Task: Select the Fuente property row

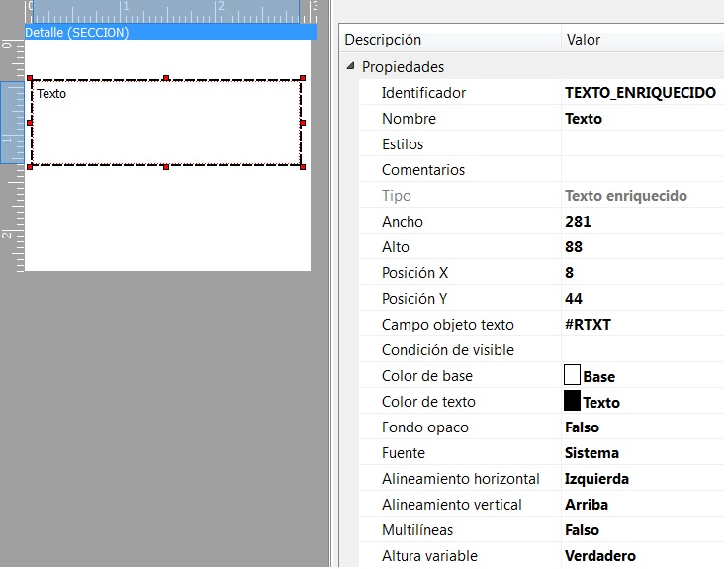Action: point(541,452)
